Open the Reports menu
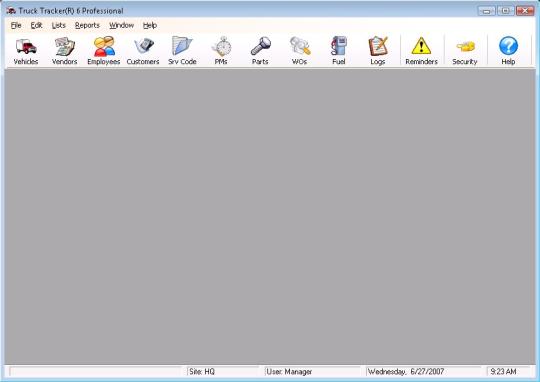540x382 pixels. (x=87, y=25)
